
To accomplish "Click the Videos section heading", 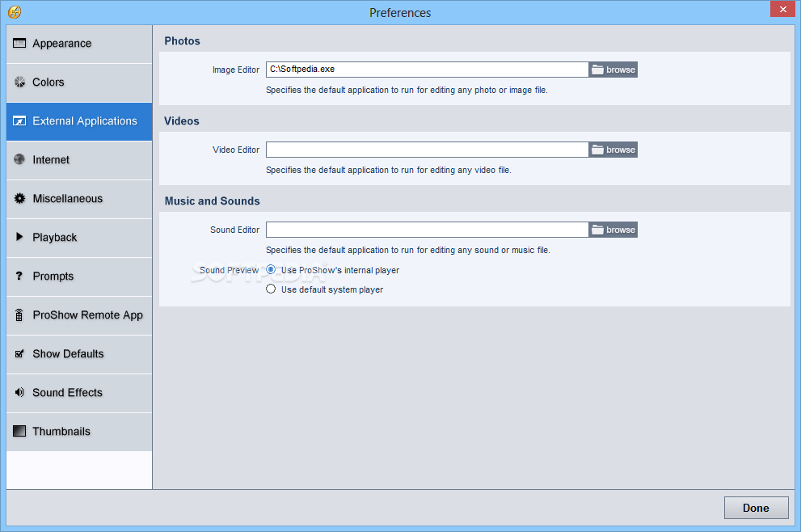I will (x=182, y=121).
